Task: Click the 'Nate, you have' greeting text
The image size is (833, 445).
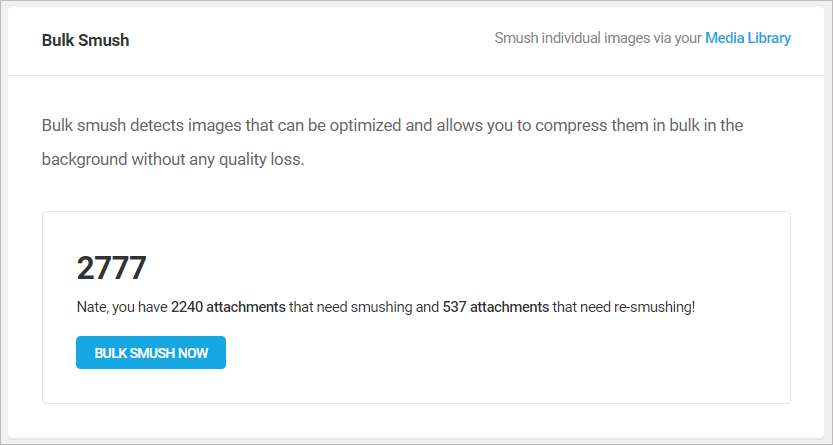Action: click(x=122, y=307)
